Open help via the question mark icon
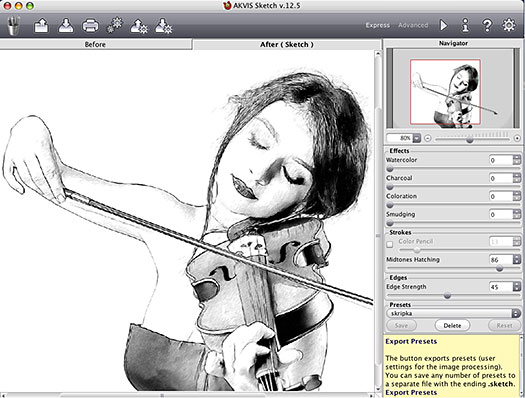 point(487,25)
